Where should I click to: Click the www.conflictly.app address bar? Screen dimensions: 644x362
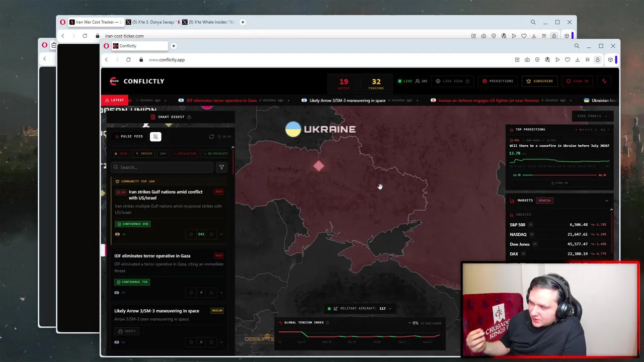[167, 60]
